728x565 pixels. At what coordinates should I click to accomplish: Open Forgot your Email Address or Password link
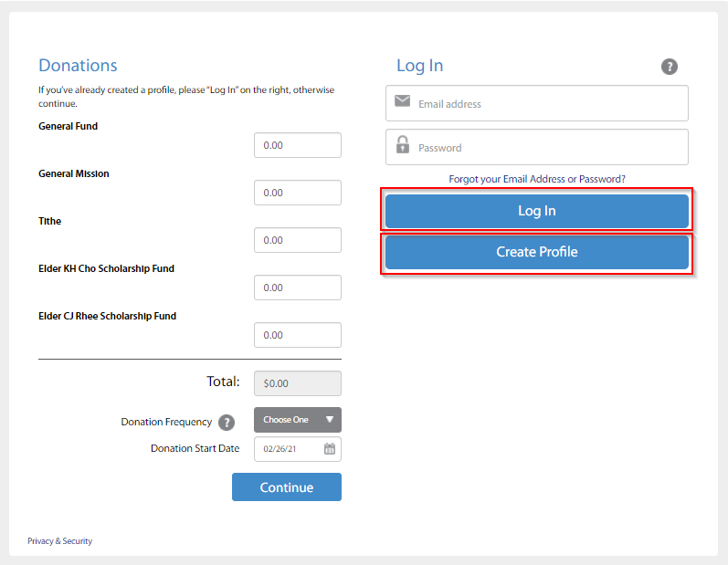pyautogui.click(x=537, y=179)
